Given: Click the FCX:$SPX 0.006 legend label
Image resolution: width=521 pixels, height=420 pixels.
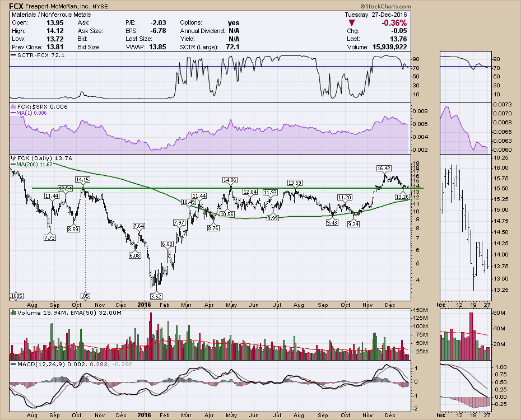Looking at the screenshot, I should pyautogui.click(x=42, y=106).
